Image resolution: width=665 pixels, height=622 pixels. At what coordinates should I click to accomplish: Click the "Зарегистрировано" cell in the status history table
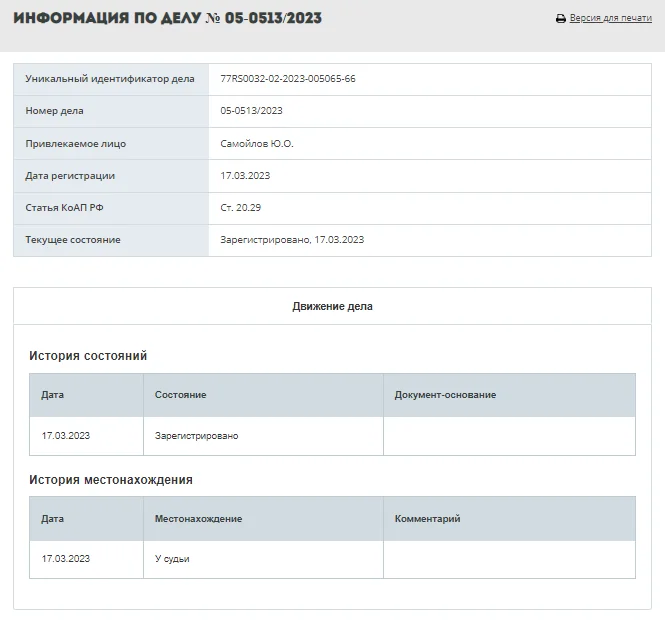pyautogui.click(x=196, y=436)
